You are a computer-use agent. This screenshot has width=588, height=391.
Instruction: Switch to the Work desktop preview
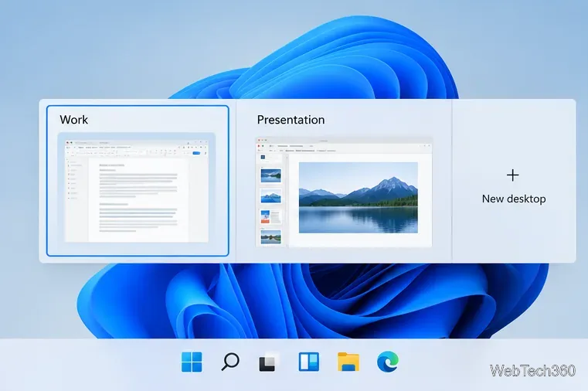[137, 189]
